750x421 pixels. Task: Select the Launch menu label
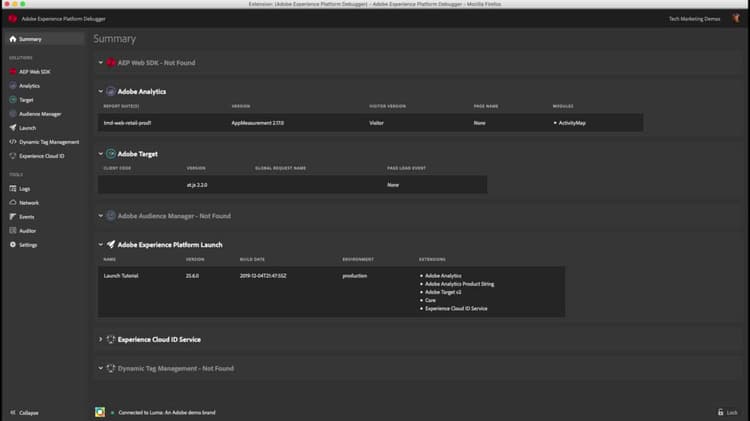coord(27,128)
